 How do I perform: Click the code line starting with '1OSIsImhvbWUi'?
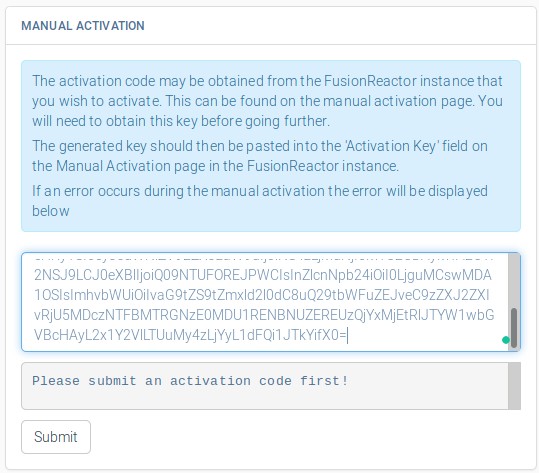(261, 295)
